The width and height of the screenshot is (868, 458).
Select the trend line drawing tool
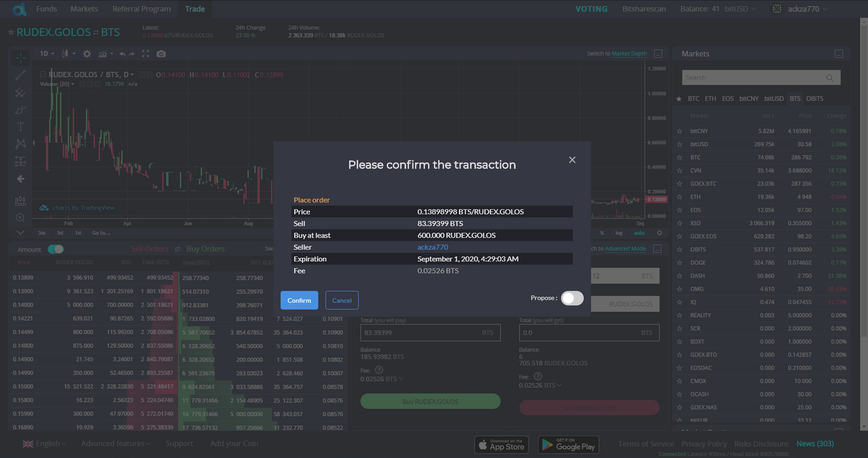point(20,75)
